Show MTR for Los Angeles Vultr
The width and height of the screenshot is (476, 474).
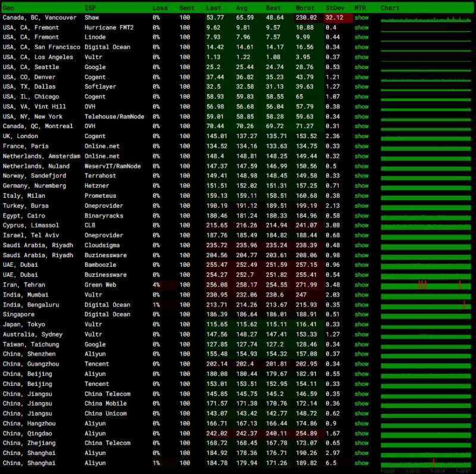(361, 57)
